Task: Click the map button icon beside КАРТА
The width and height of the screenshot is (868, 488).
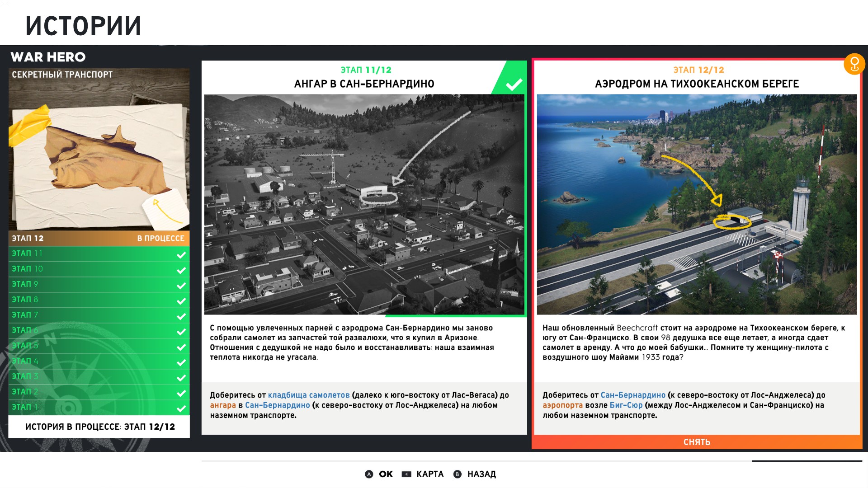Action: pos(406,474)
